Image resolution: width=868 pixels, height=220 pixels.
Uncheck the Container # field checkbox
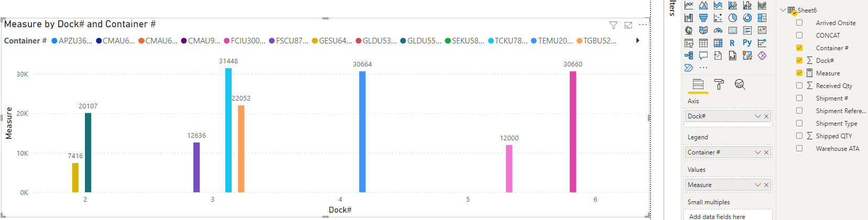click(x=799, y=48)
